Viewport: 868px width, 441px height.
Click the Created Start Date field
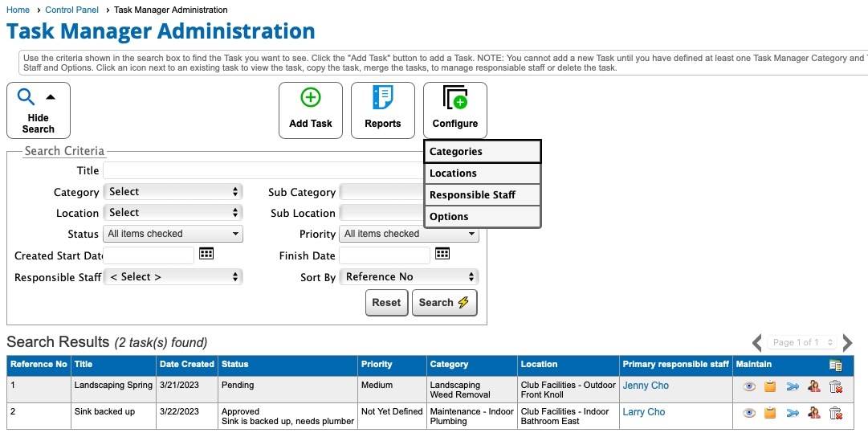point(149,255)
